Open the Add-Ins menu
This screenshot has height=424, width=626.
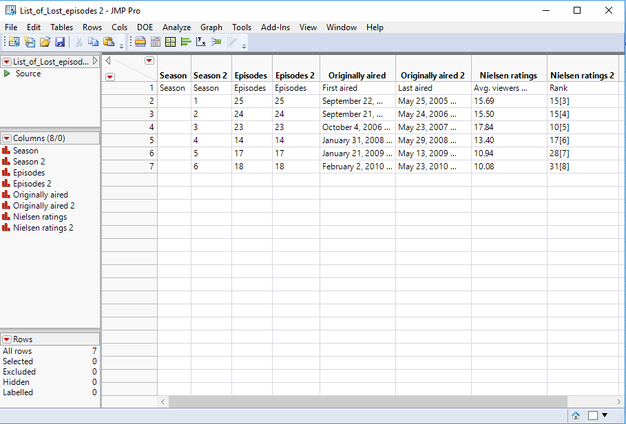click(x=275, y=27)
